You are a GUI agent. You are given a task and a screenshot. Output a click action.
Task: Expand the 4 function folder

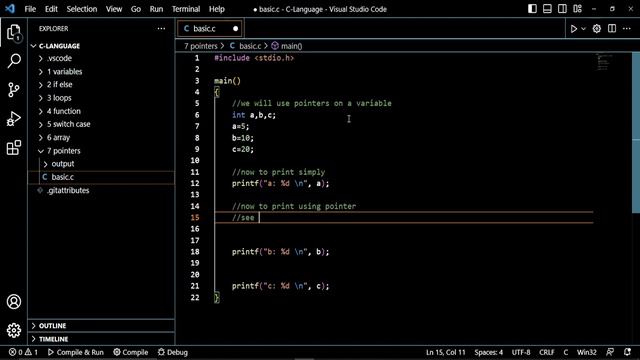tap(101, 111)
